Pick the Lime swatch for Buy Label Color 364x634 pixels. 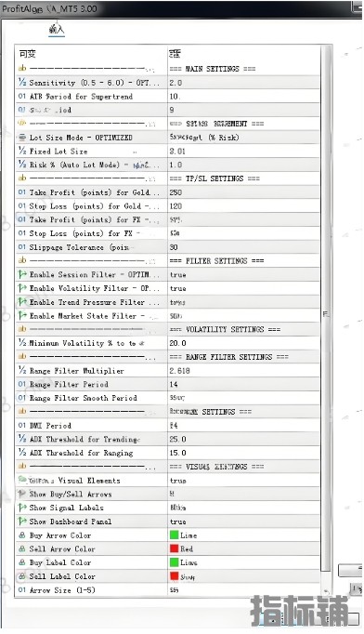point(175,562)
